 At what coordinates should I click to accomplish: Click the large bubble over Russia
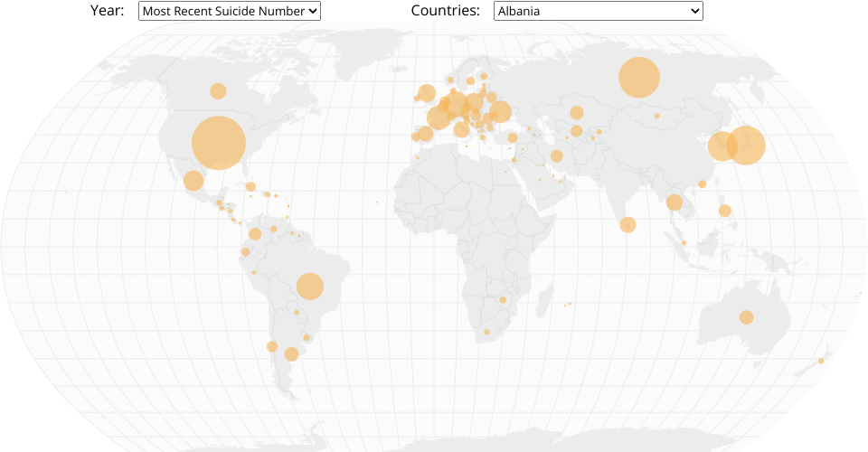click(x=638, y=77)
